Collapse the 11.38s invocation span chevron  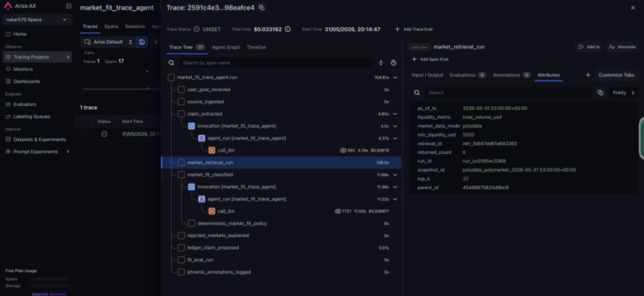point(395,187)
